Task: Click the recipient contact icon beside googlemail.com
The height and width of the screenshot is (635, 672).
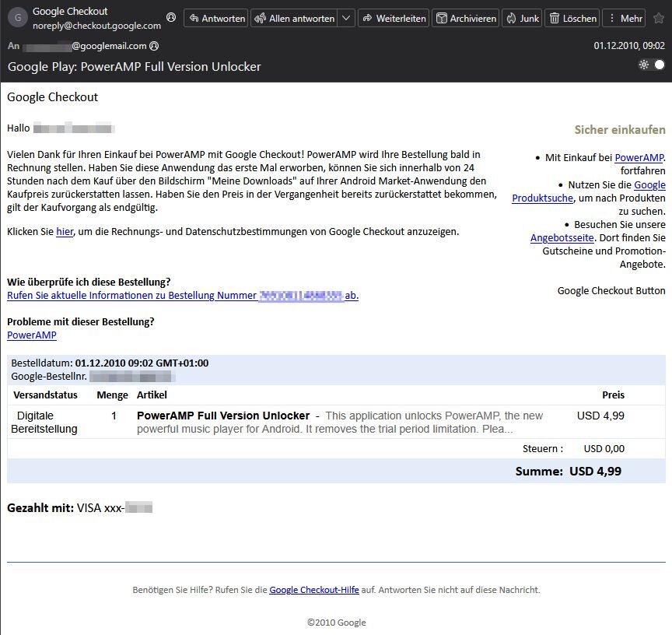Action: [x=154, y=46]
